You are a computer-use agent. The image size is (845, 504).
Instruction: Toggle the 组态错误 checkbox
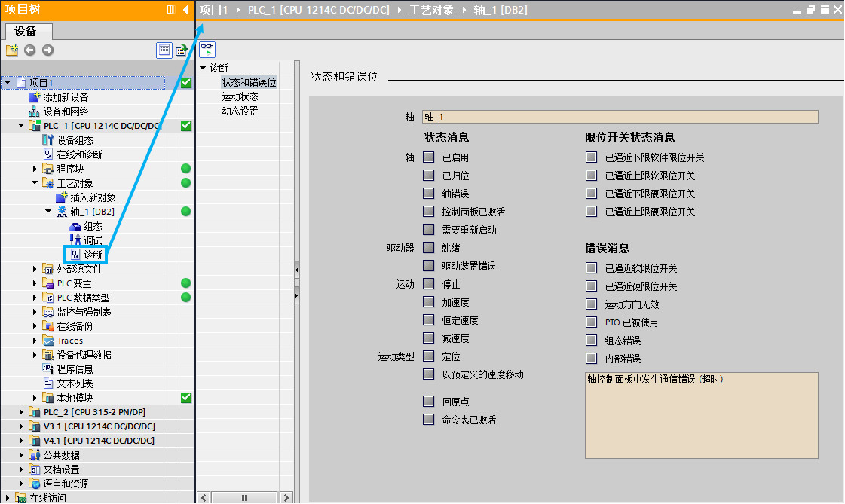591,341
